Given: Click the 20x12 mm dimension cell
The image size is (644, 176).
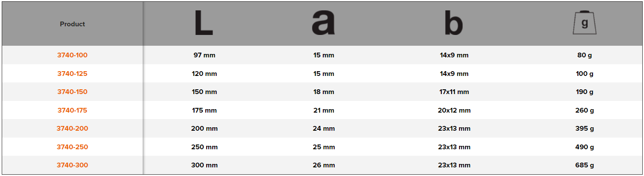Looking at the screenshot, I should coord(454,110).
